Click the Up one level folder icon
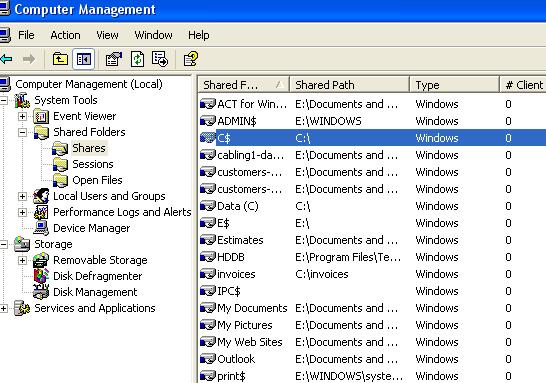The image size is (546, 383). 60,59
